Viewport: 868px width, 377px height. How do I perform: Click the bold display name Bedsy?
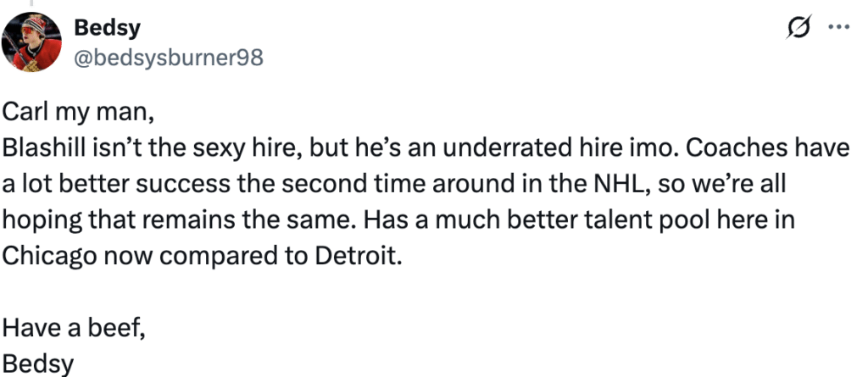pos(107,27)
